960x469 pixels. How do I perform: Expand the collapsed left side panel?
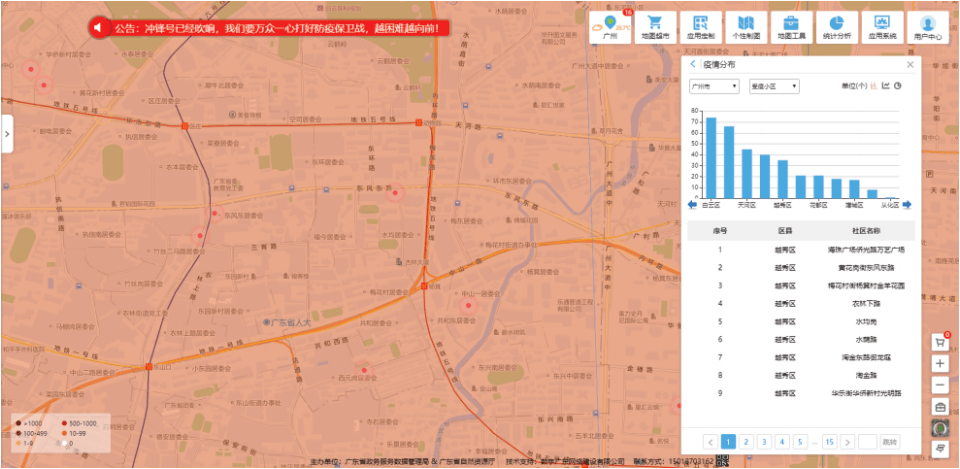[x=6, y=134]
